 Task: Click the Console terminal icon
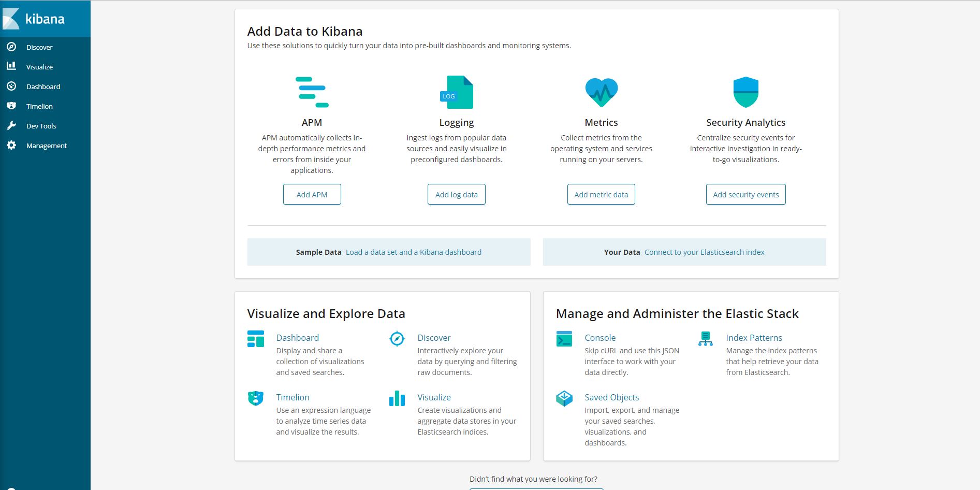(x=564, y=339)
